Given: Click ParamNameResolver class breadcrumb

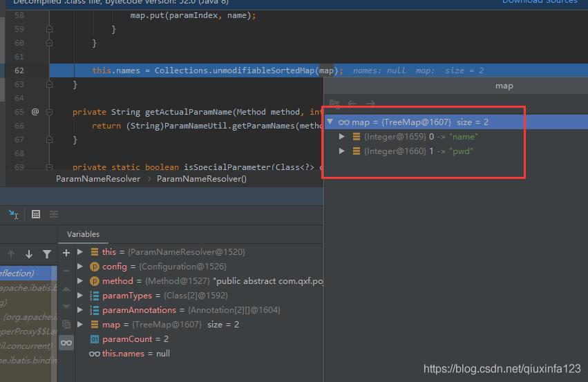Looking at the screenshot, I should [x=97, y=179].
